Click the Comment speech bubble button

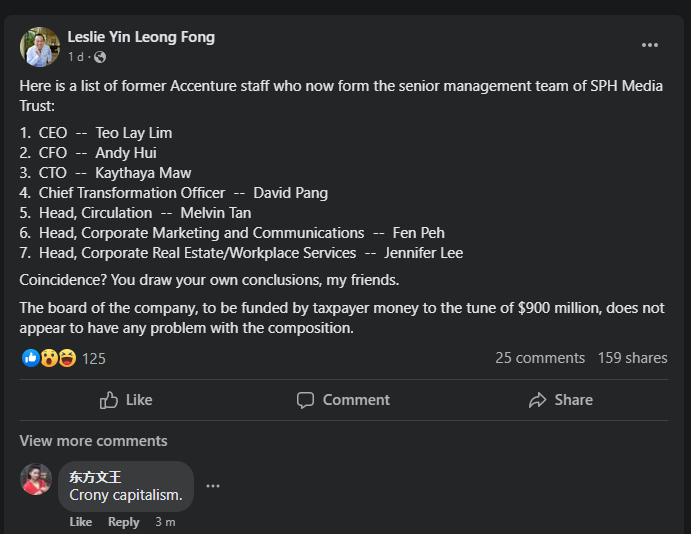point(343,400)
